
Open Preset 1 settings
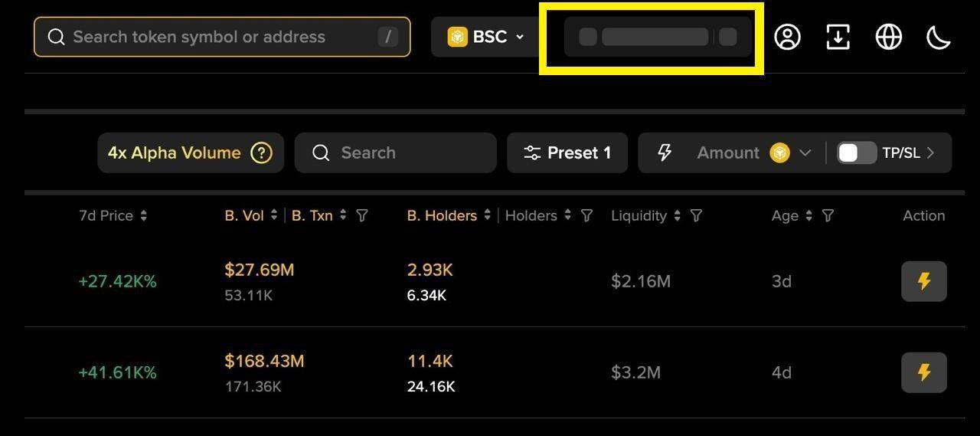tap(567, 152)
